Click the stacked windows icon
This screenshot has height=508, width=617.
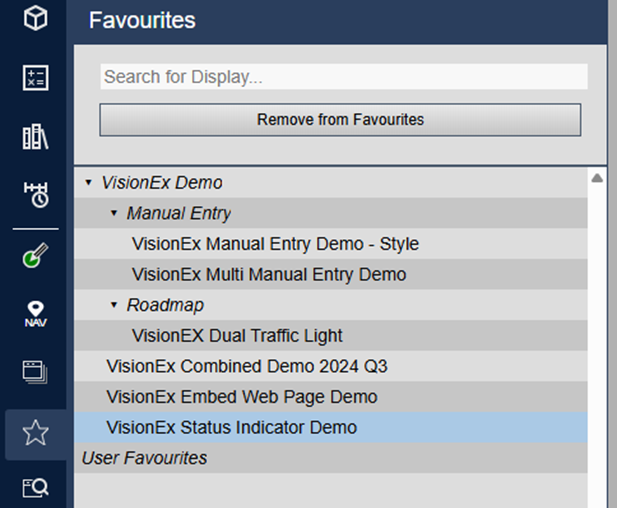coord(35,372)
